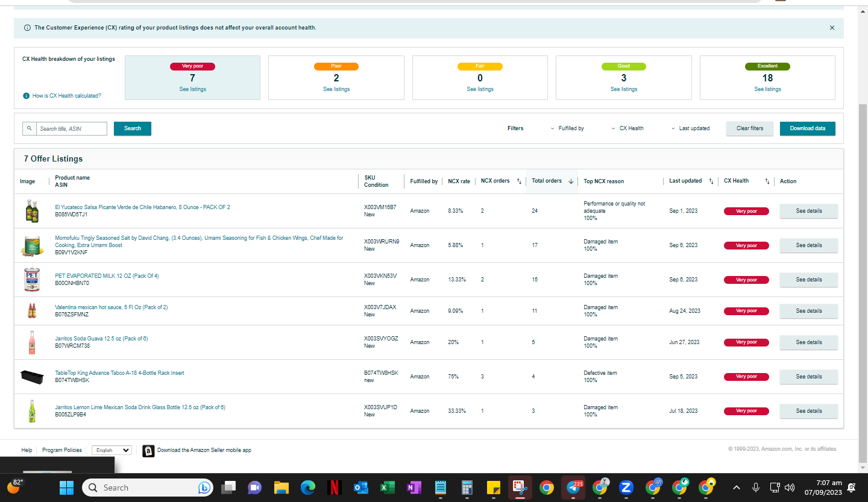
Task: Open the Windows Start menu
Action: [x=66, y=488]
